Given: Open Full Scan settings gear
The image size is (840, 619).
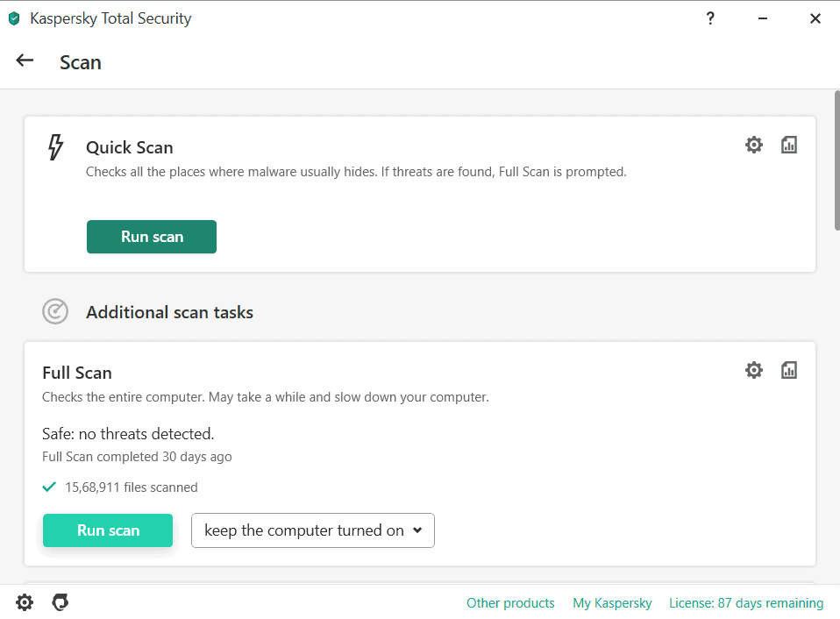Looking at the screenshot, I should click(x=753, y=370).
